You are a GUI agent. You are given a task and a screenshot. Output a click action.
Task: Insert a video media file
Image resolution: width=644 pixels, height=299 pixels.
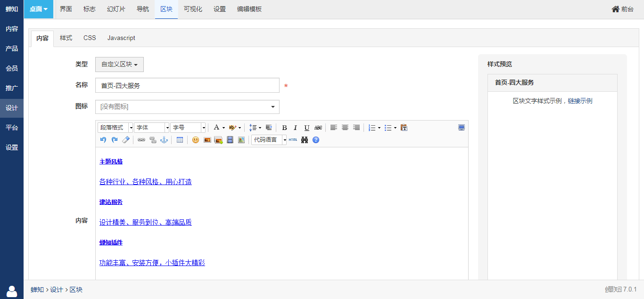pos(230,140)
